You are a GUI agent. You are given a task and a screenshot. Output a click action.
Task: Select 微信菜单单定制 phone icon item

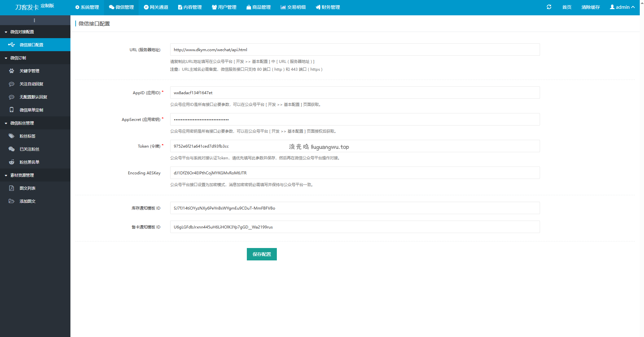[12, 110]
